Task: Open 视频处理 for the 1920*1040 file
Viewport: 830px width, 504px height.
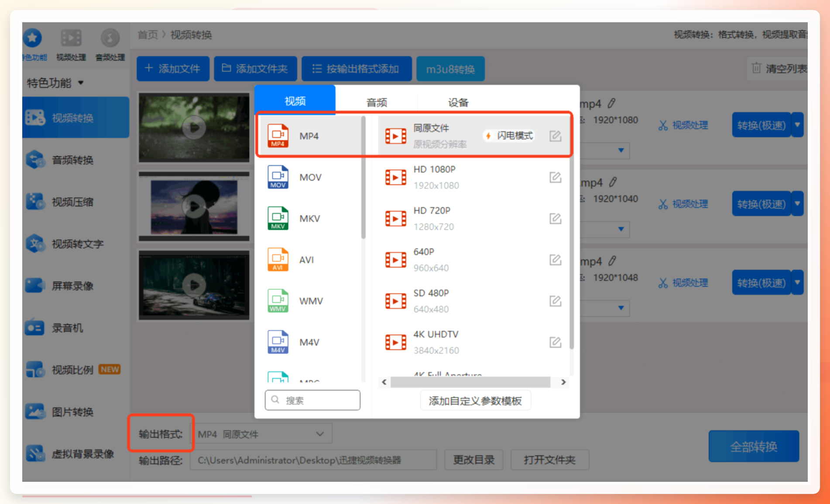Action: pos(683,204)
